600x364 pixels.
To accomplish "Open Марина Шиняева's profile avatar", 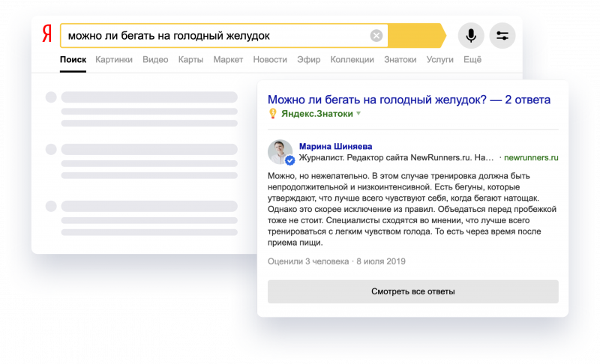I will (x=280, y=152).
